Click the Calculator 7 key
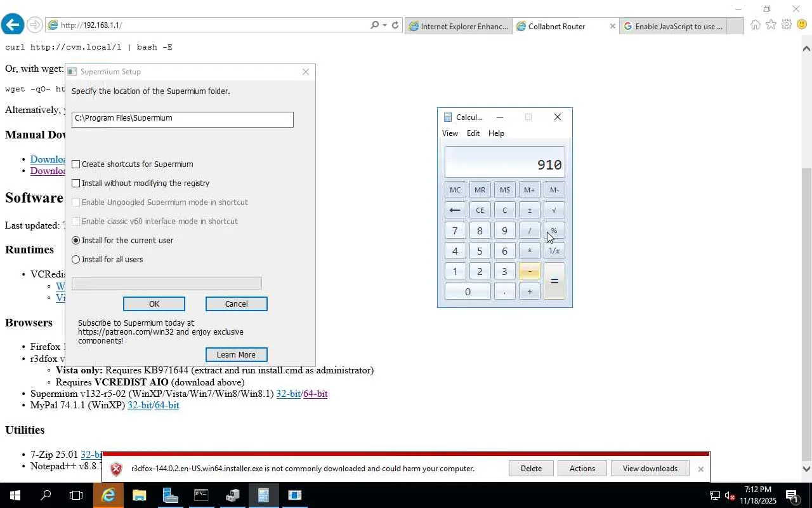 455,231
